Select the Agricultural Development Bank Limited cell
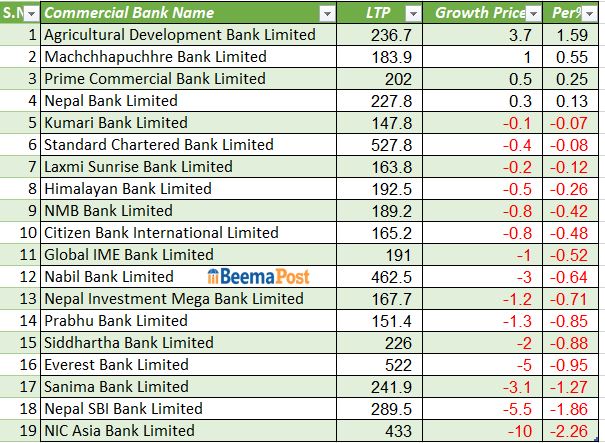This screenshot has width=605, height=443. pos(180,35)
